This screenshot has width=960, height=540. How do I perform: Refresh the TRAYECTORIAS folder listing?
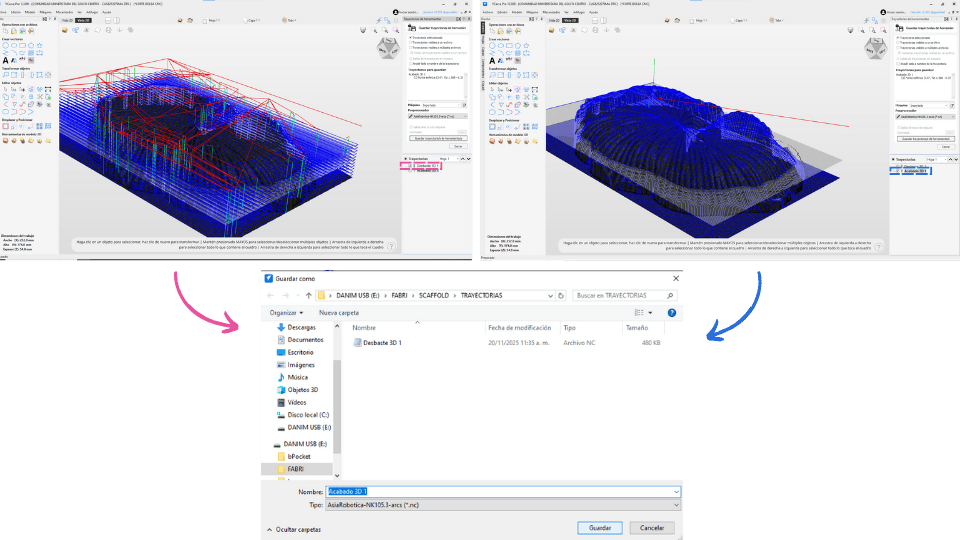pyautogui.click(x=561, y=296)
